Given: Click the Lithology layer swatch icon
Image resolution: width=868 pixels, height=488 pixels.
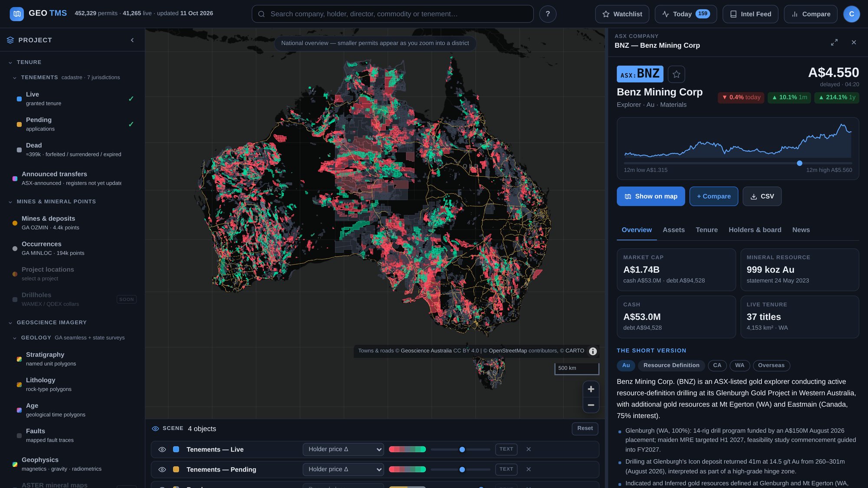Looking at the screenshot, I should point(19,385).
